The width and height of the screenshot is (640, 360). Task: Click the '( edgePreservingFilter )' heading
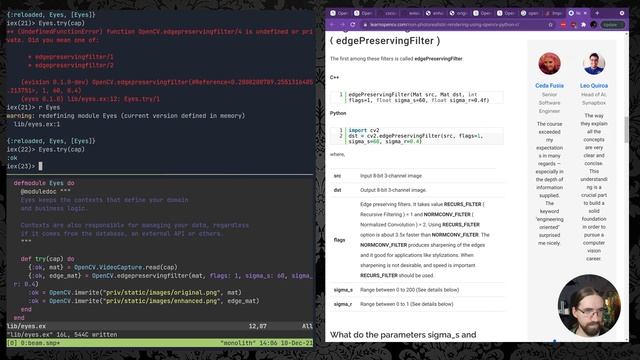click(385, 41)
